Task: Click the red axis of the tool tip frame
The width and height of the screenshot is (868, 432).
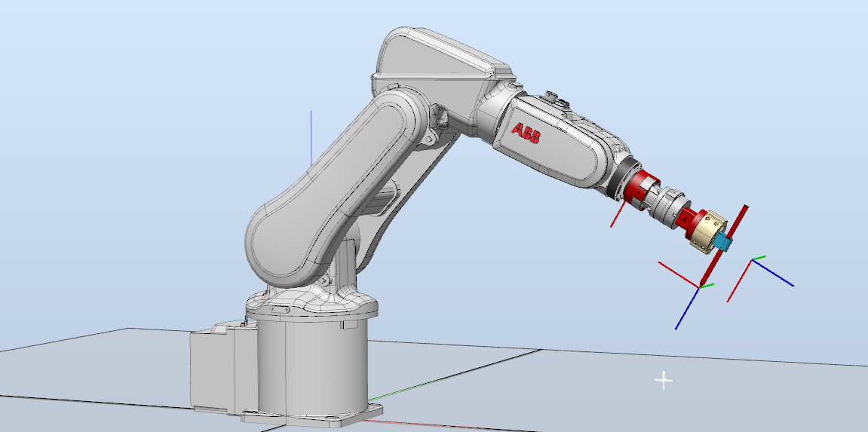Action: (677, 274)
